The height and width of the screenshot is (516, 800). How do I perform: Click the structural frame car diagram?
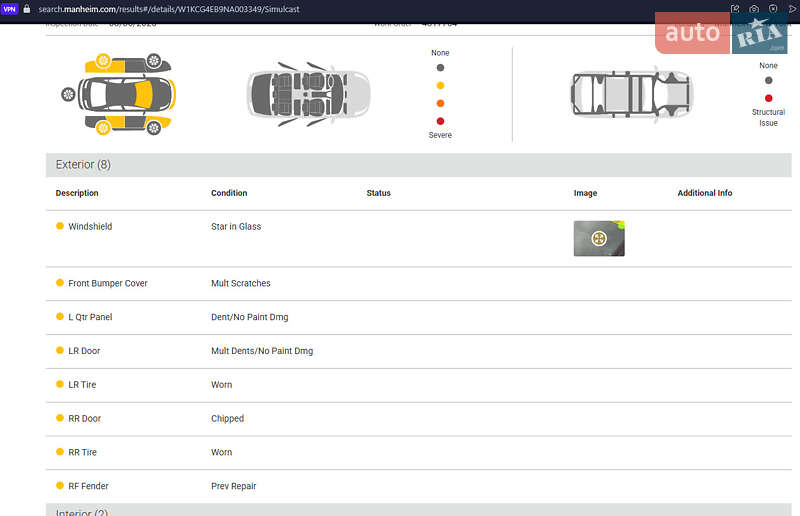coord(631,94)
